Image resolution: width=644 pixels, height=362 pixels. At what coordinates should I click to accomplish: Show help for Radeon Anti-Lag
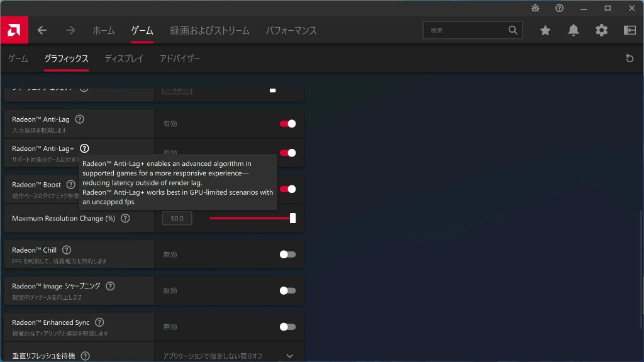point(80,119)
